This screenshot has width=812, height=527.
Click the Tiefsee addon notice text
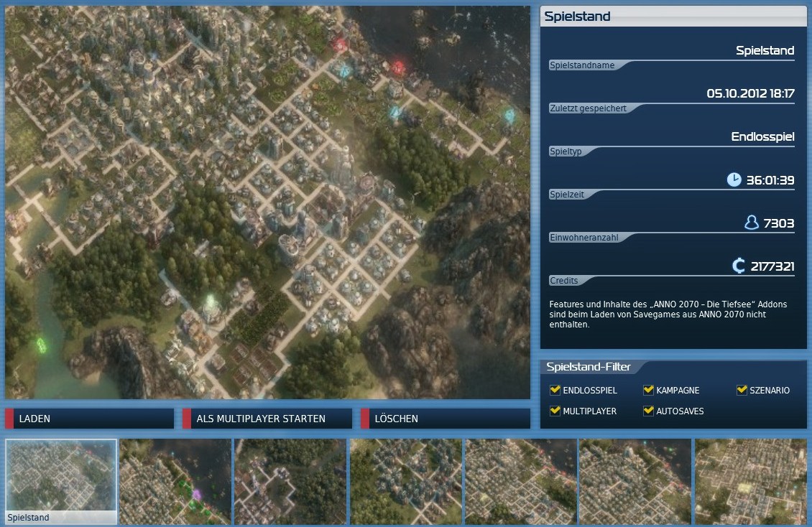pyautogui.click(x=668, y=314)
